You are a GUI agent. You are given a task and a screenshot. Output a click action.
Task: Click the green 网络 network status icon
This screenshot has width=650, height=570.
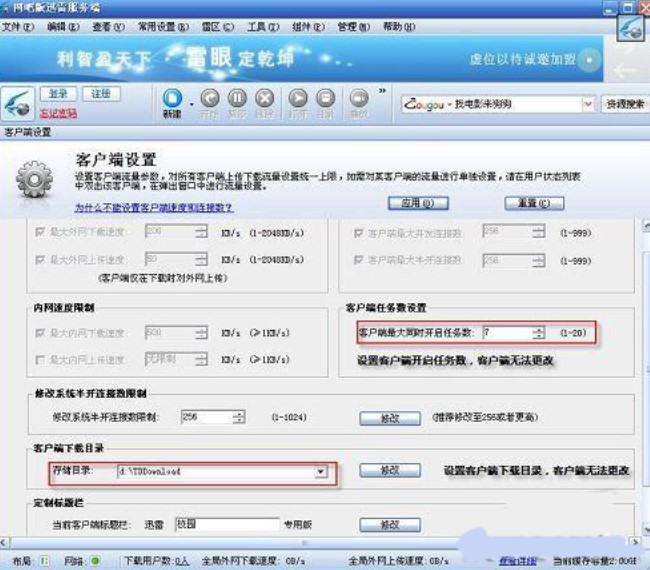pos(95,561)
